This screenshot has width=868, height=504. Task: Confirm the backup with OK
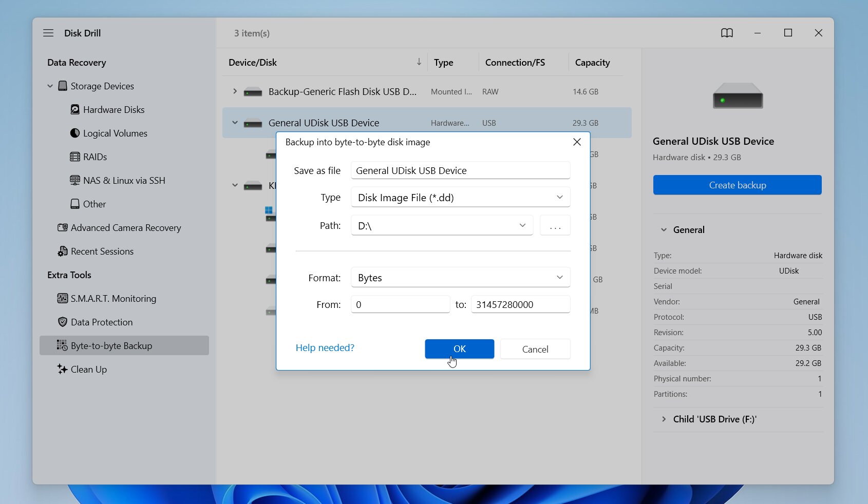click(459, 349)
